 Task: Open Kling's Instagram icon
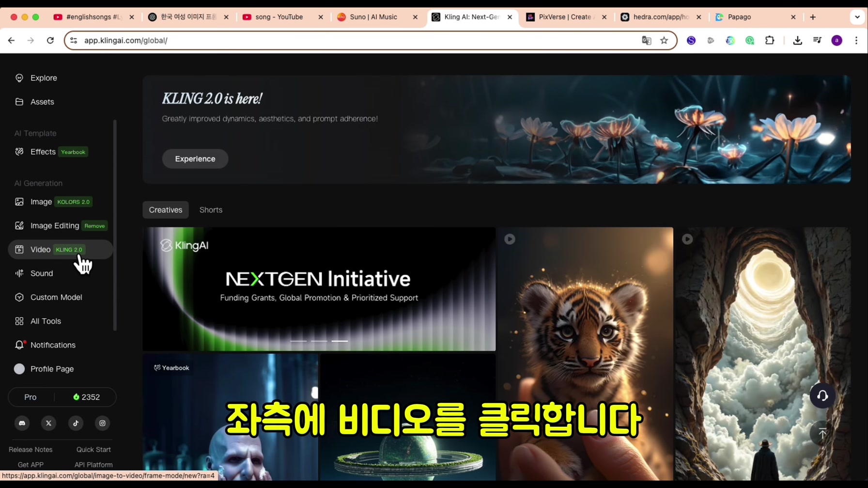click(x=102, y=423)
